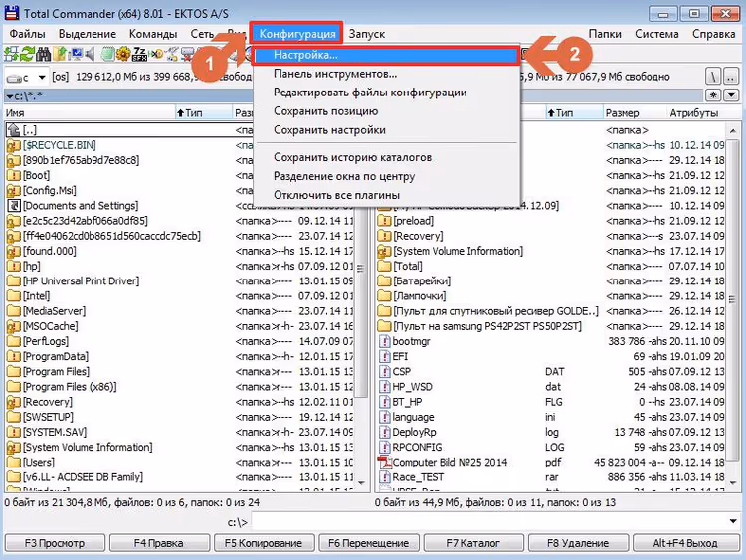Screen dimensions: 746x560
Task: Click the Computer Bild PDF file icon
Action: point(384,462)
